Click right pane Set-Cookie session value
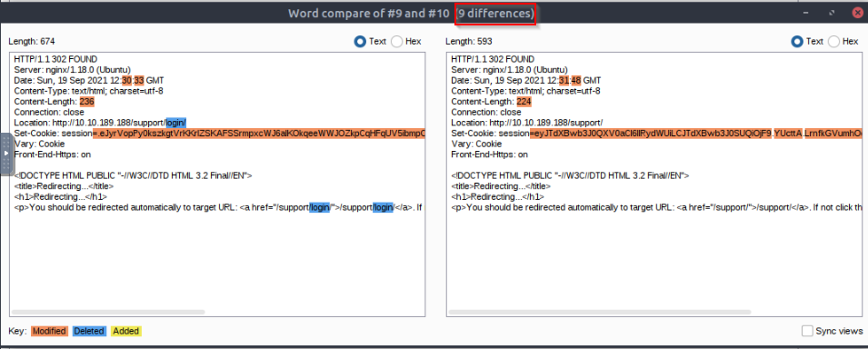 696,134
